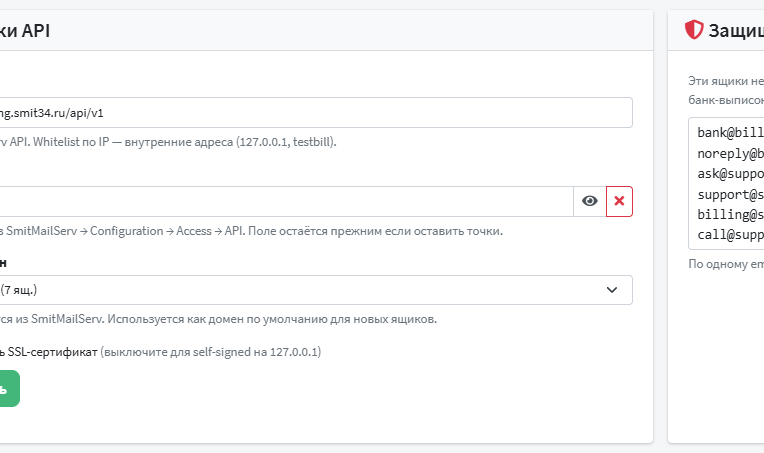Screen dimensions: 764x453
Task: Place cursor on the ask@suppo line
Action: (730, 174)
